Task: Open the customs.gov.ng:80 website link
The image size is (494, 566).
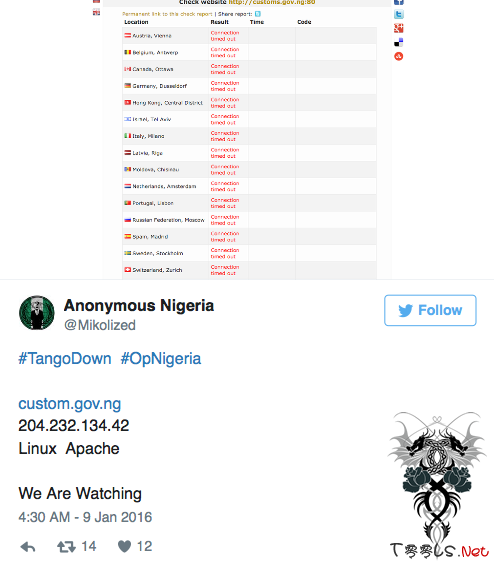Action: [272, 2]
